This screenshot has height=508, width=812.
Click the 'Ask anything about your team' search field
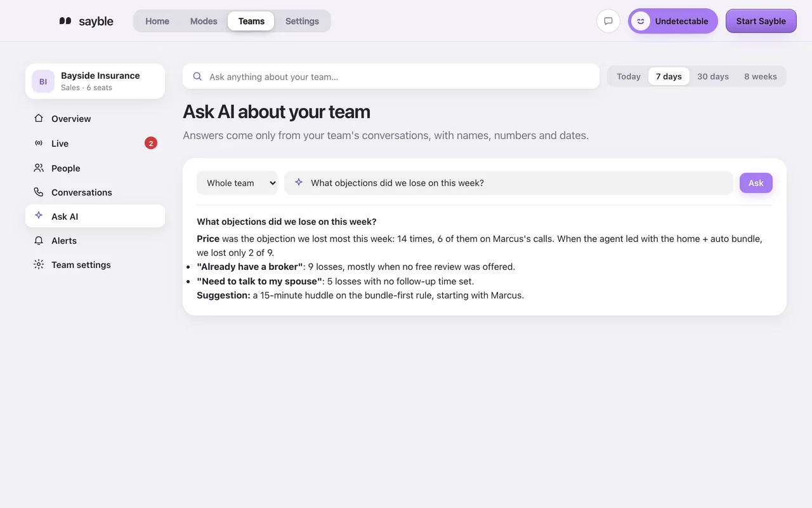[x=391, y=76]
